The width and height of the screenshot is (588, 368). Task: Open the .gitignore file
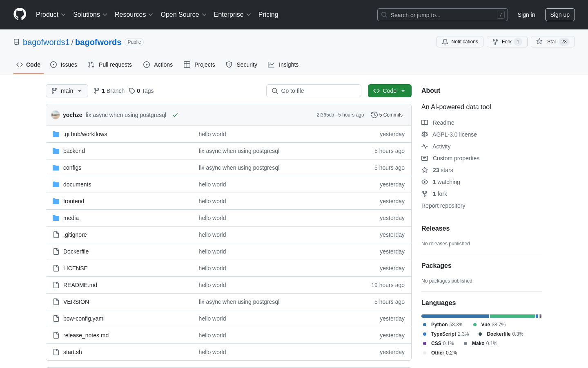(75, 235)
